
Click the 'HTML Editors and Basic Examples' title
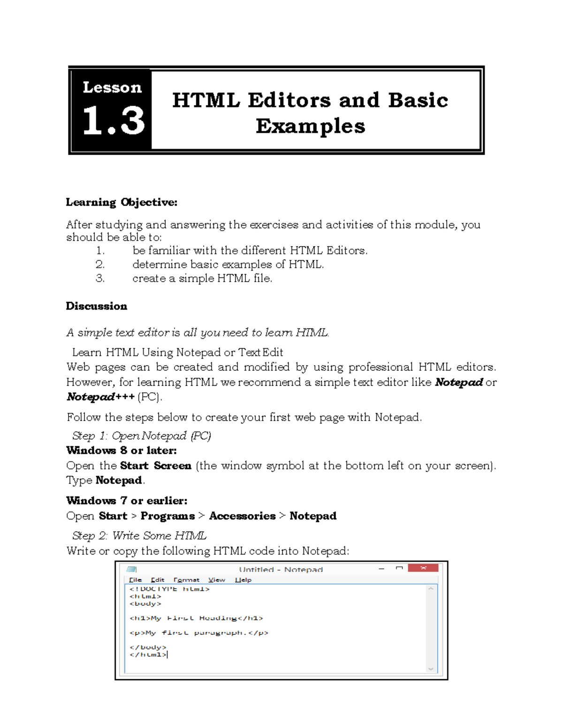[310, 113]
